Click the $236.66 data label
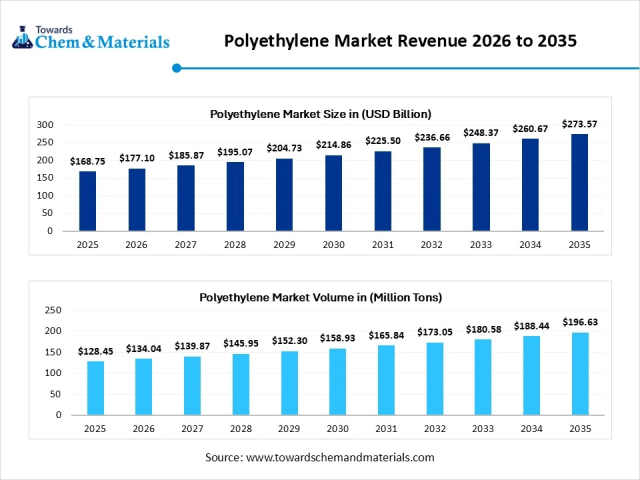This screenshot has width=640, height=480. 432,137
